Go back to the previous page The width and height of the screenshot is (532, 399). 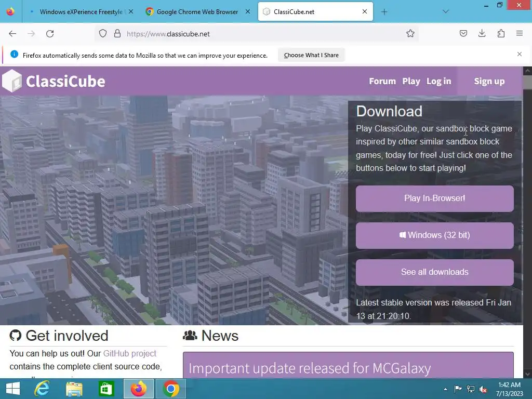pos(12,34)
